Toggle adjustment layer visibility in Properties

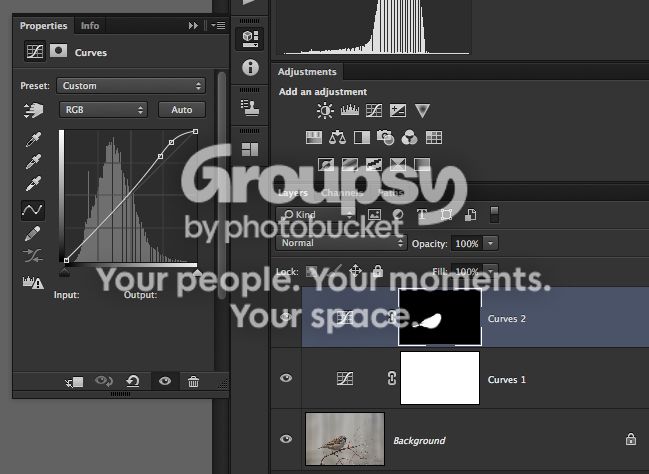165,381
